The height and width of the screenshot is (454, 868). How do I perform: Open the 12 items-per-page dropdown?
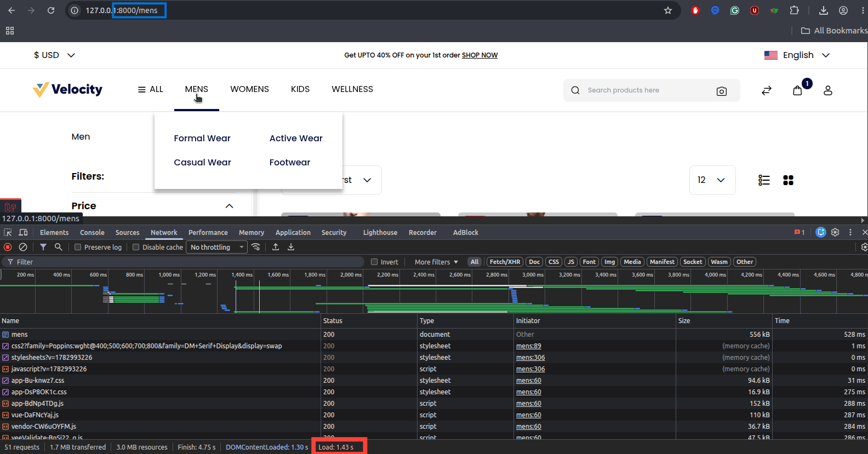pos(712,180)
